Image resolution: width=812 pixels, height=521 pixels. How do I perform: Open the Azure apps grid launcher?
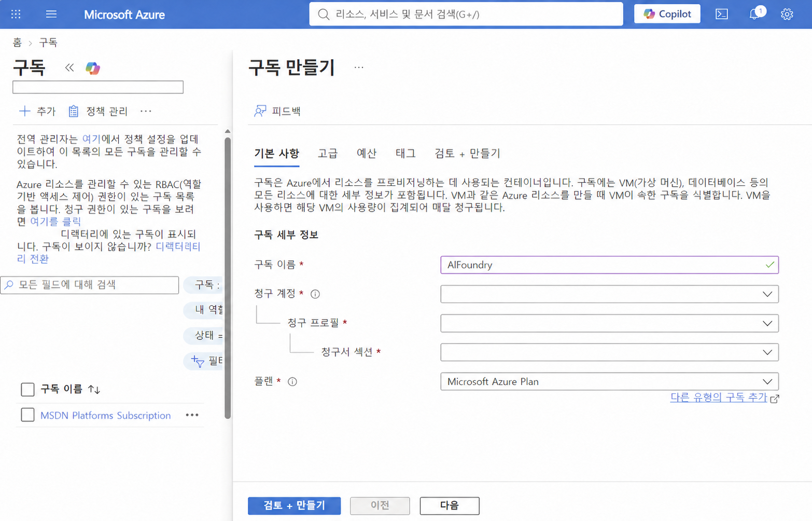(x=16, y=14)
